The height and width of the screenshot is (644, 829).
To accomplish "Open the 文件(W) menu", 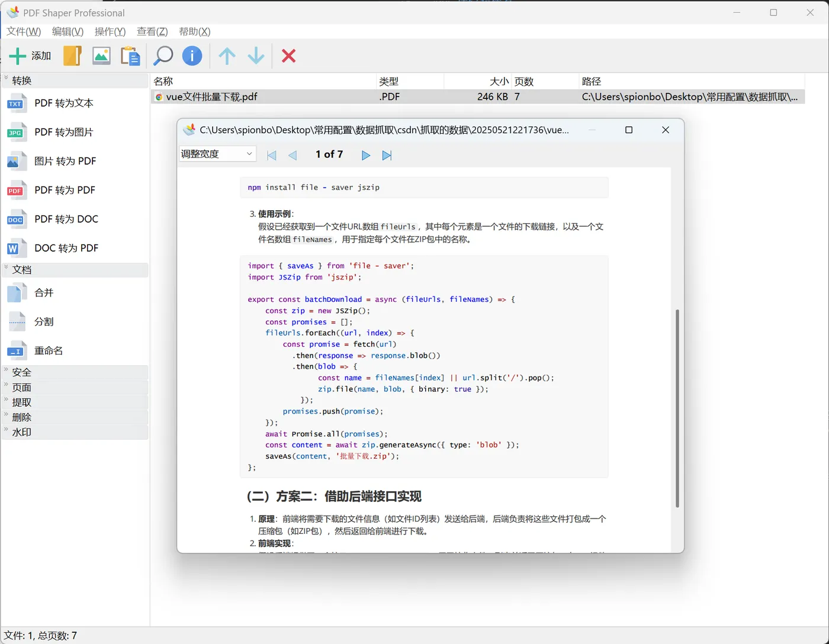I will coord(24,31).
